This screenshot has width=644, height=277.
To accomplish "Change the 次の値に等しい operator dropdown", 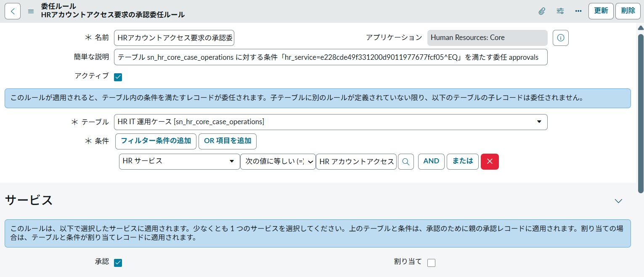I will click(278, 162).
